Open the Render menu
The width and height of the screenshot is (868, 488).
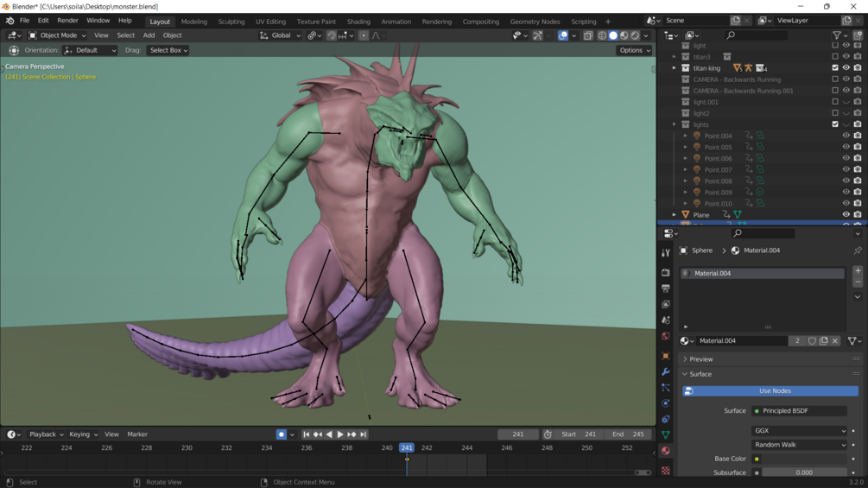click(67, 21)
